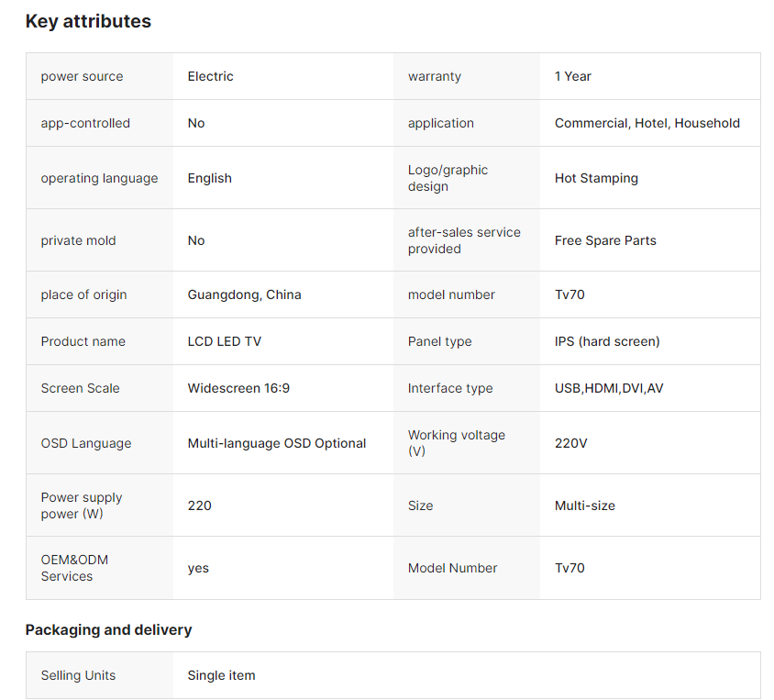Screen dimensions: 774x700
Task: Click the Commercial, Hotel, Household application value
Action: [647, 123]
